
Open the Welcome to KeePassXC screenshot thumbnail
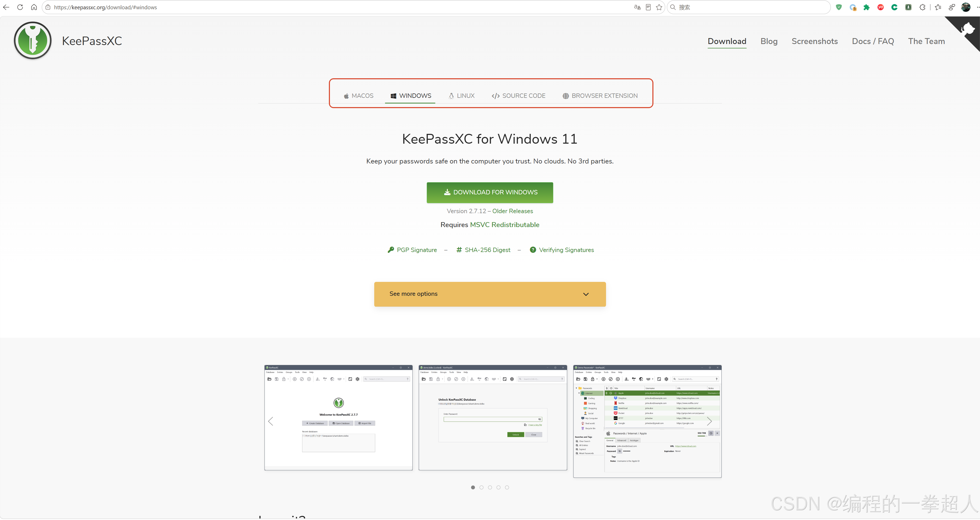click(x=339, y=417)
